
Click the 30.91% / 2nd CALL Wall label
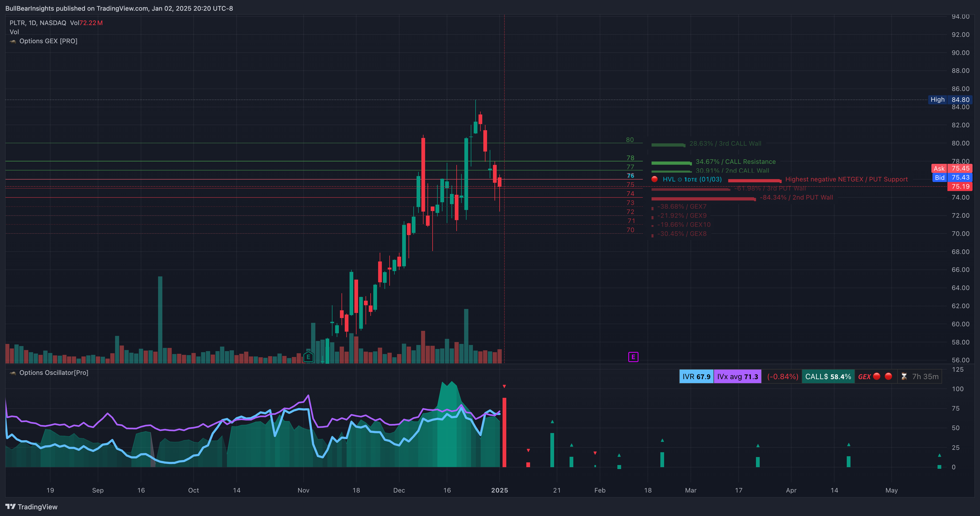pyautogui.click(x=732, y=171)
